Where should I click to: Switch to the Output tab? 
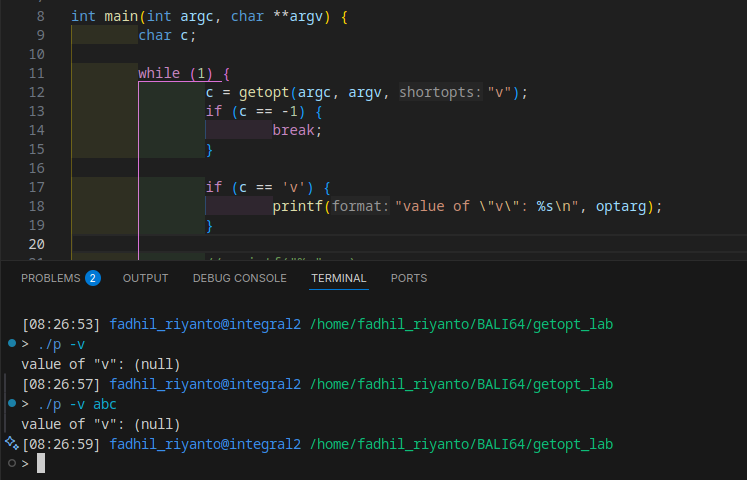coord(145,278)
